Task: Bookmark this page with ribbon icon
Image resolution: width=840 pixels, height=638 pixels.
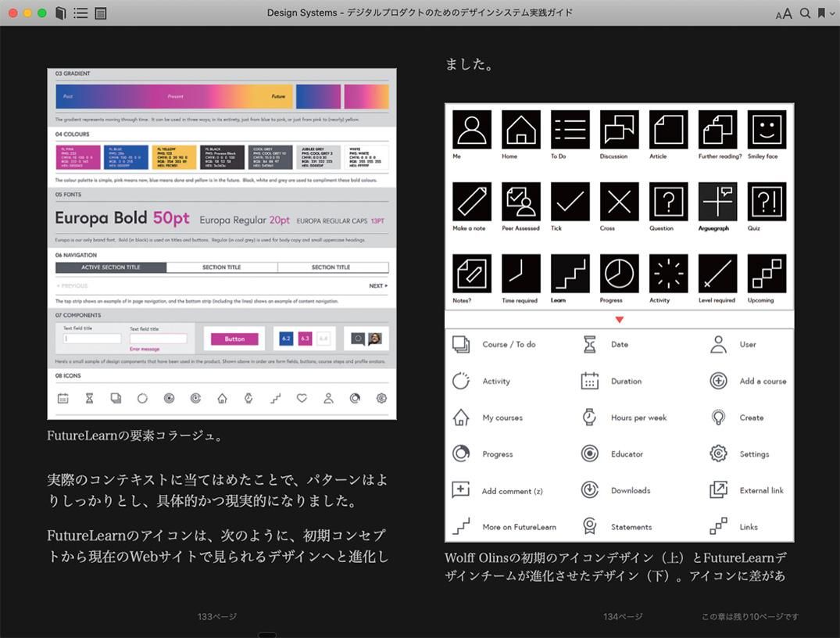Action: tap(821, 13)
